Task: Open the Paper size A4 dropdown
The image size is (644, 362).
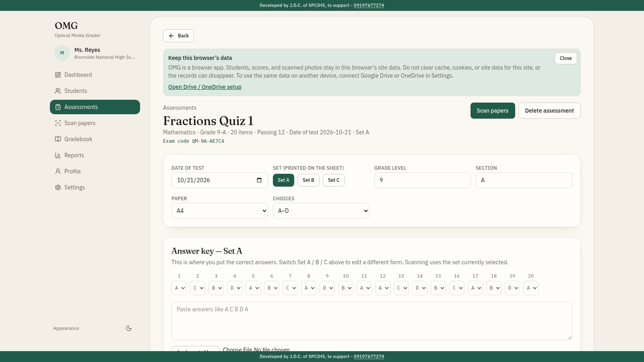Action: [220, 211]
